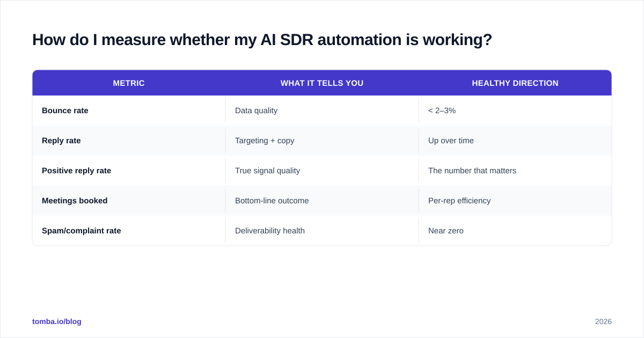The image size is (644, 338).
Task: Select the Reply rate cell
Action: [129, 141]
